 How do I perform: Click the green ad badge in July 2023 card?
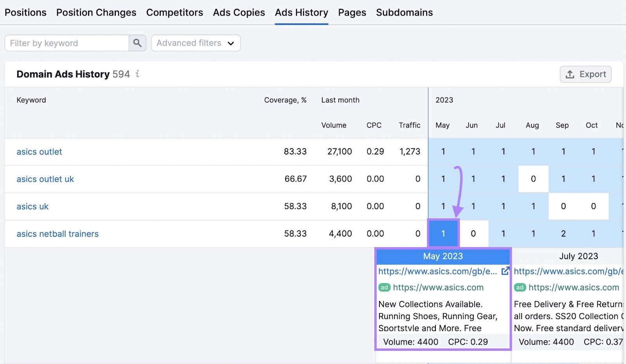tap(520, 287)
